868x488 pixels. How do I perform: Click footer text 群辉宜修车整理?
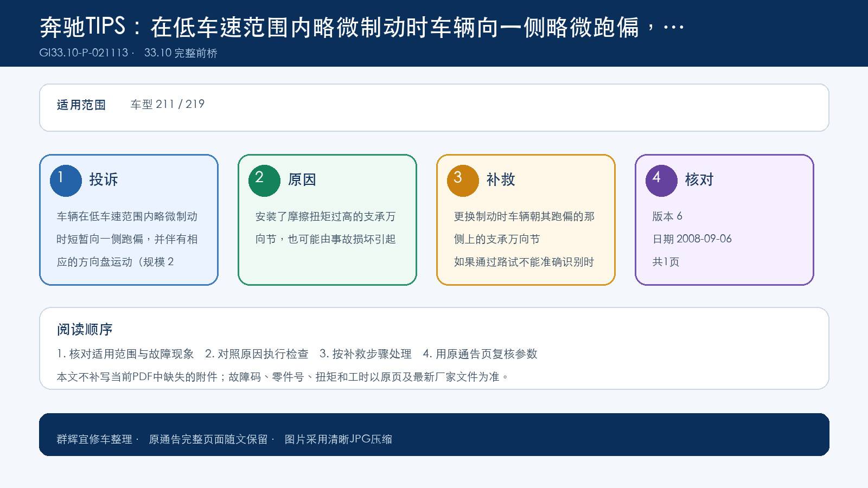pos(94,439)
